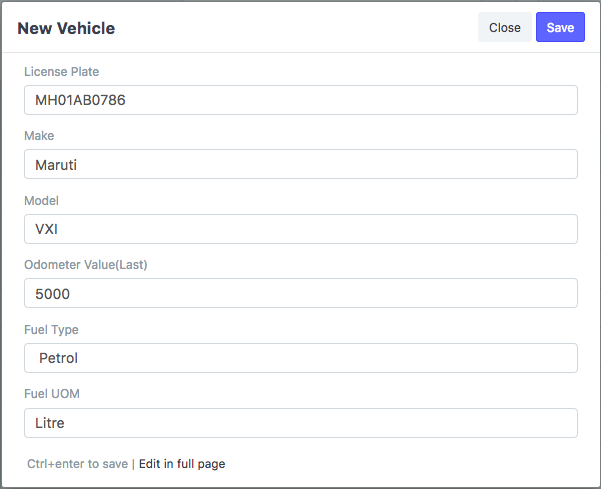Click into the Make field
The width and height of the screenshot is (601, 489).
pyautogui.click(x=300, y=164)
